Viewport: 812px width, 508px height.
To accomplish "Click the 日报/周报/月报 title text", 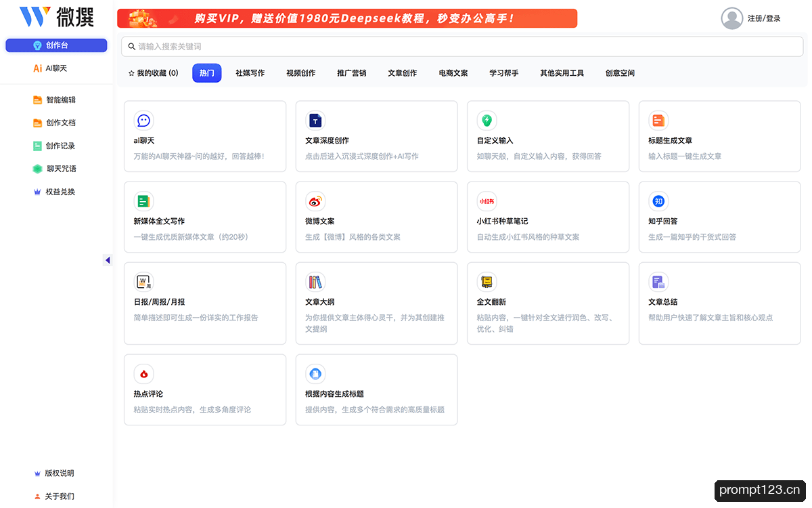I will (x=159, y=302).
